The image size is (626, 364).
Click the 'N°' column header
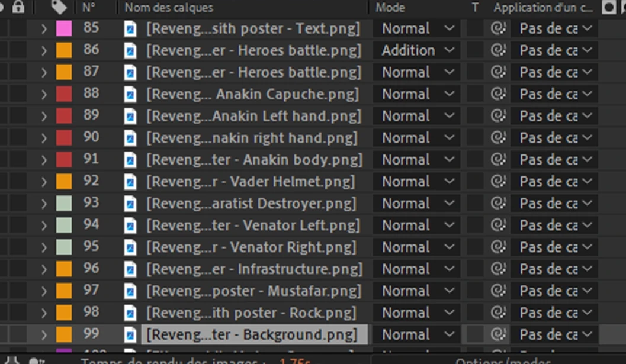pyautogui.click(x=89, y=7)
